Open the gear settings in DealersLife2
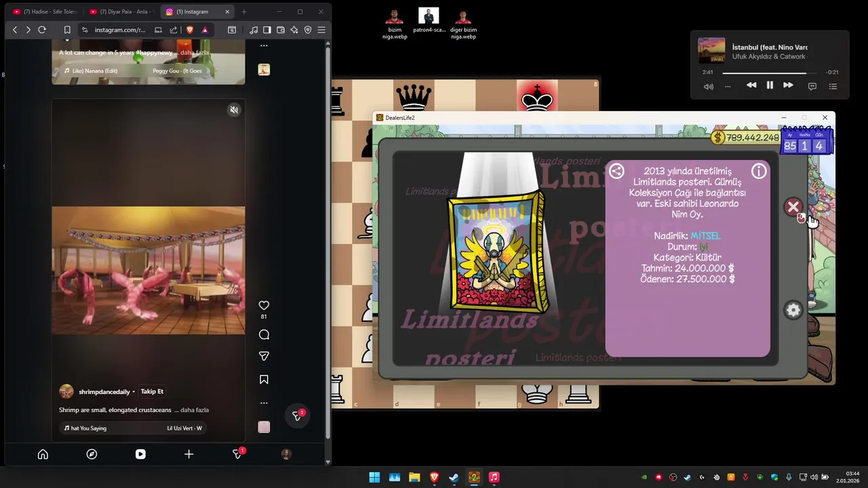This screenshot has width=868, height=488. click(x=793, y=310)
